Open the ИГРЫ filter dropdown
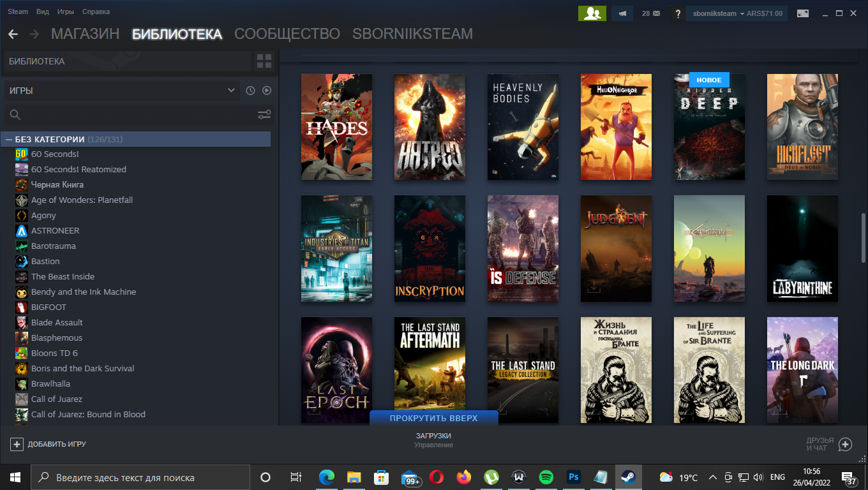Screen dimensions: 868x490 tap(122, 91)
